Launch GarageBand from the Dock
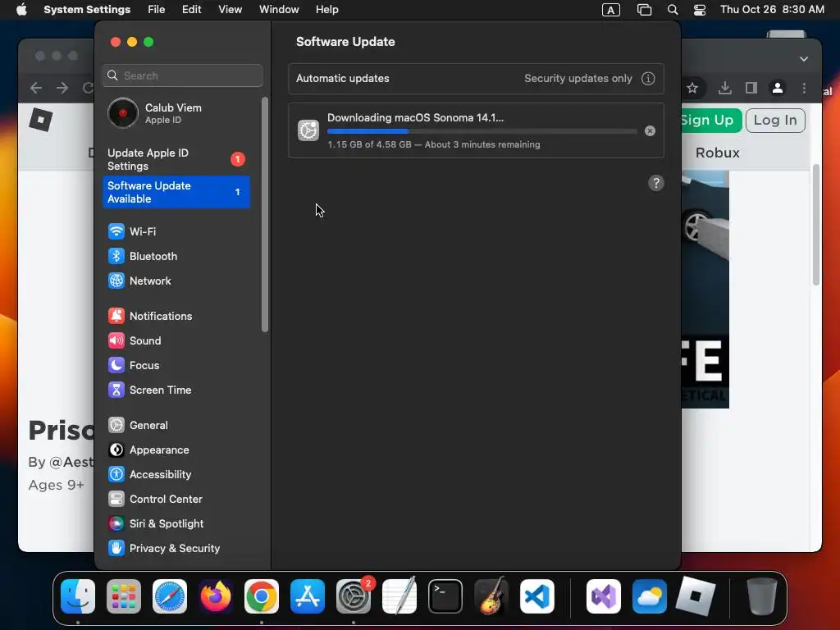Screen dimensions: 840x630 491,596
